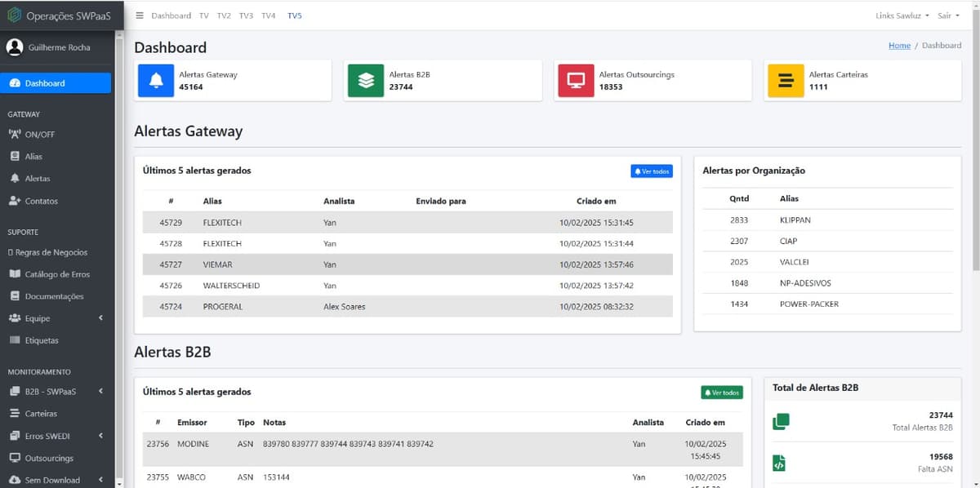The height and width of the screenshot is (488, 980).
Task: Click the green layers Alertas B2B icon
Action: click(x=366, y=80)
